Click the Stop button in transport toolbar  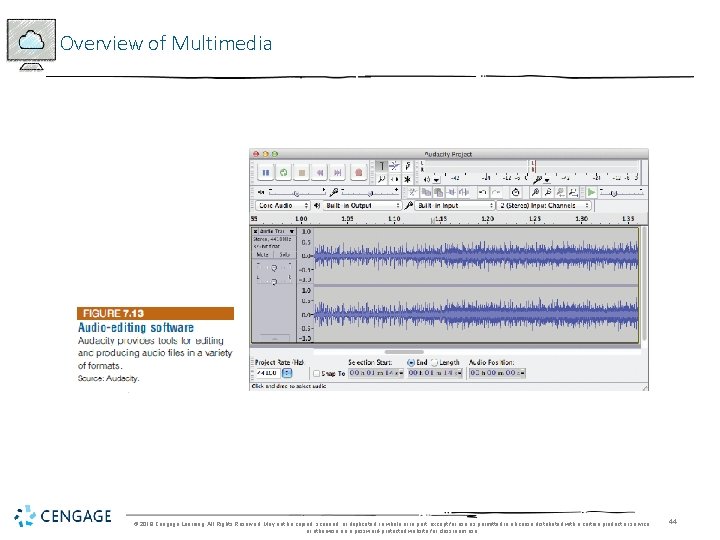[x=302, y=173]
